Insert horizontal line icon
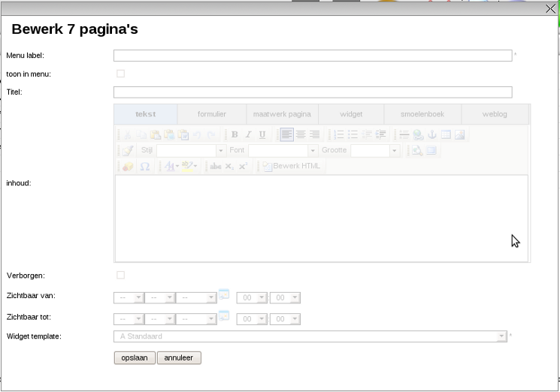Image resolution: width=560 pixels, height=392 pixels. (x=404, y=134)
